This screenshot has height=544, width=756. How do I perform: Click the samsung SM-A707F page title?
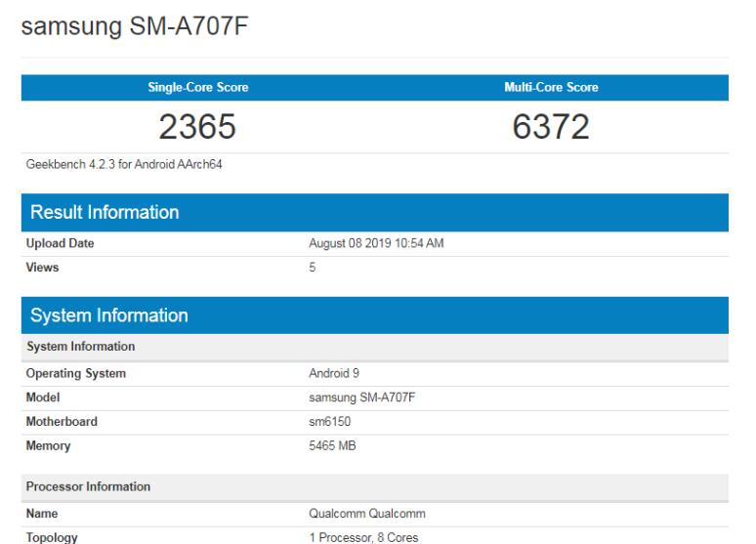(x=135, y=26)
